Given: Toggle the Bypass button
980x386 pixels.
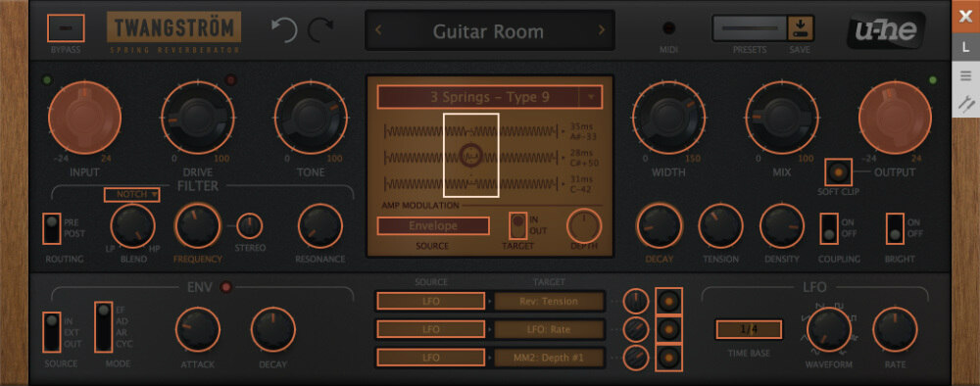Looking at the screenshot, I should point(66,28).
